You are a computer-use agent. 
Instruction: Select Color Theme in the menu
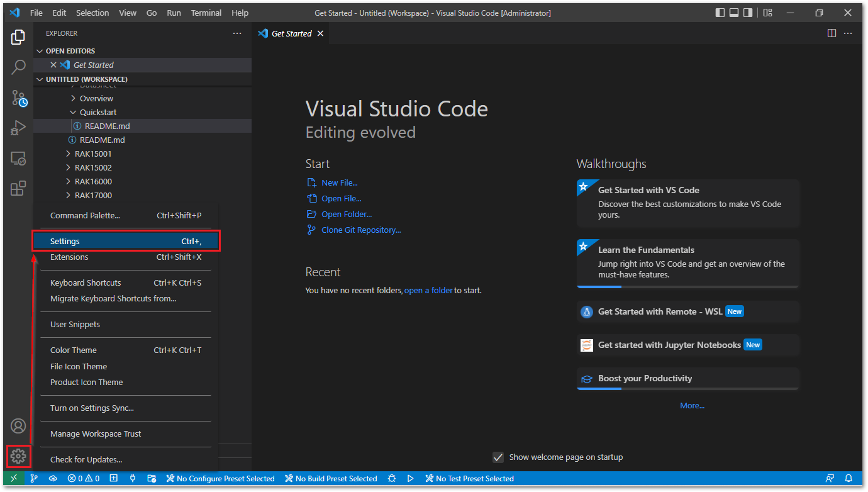click(126, 350)
